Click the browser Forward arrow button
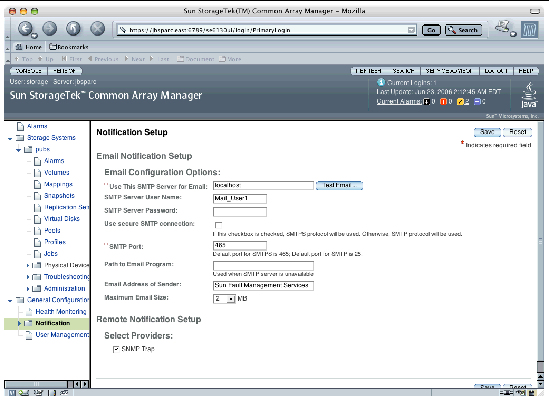This screenshot has width=549, height=402. (50, 29)
